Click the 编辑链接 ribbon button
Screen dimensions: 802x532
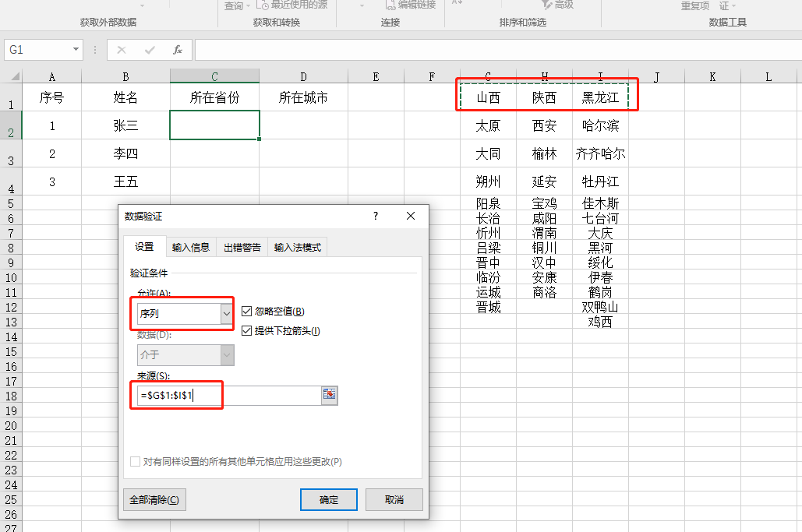[411, 5]
